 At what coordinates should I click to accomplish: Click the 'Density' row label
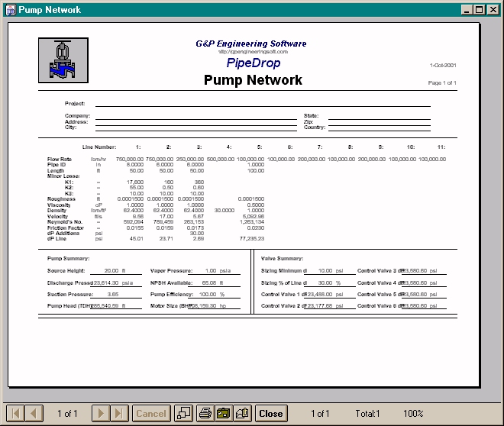(57, 211)
